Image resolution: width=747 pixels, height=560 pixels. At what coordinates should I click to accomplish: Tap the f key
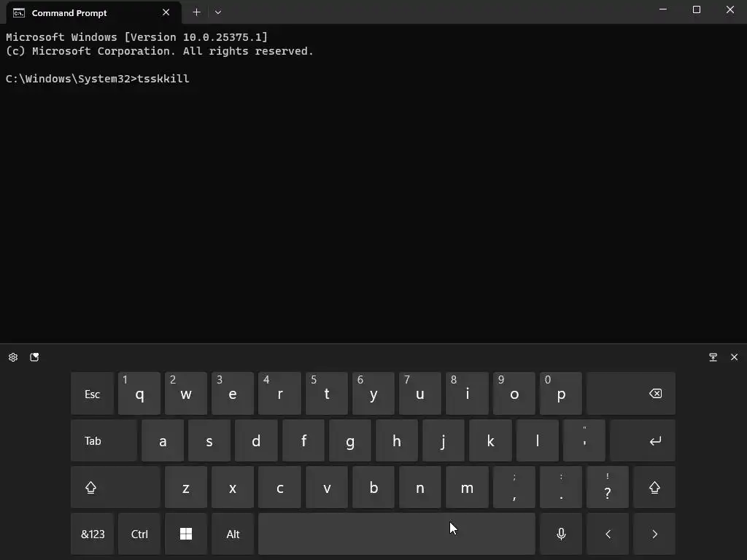coord(303,440)
